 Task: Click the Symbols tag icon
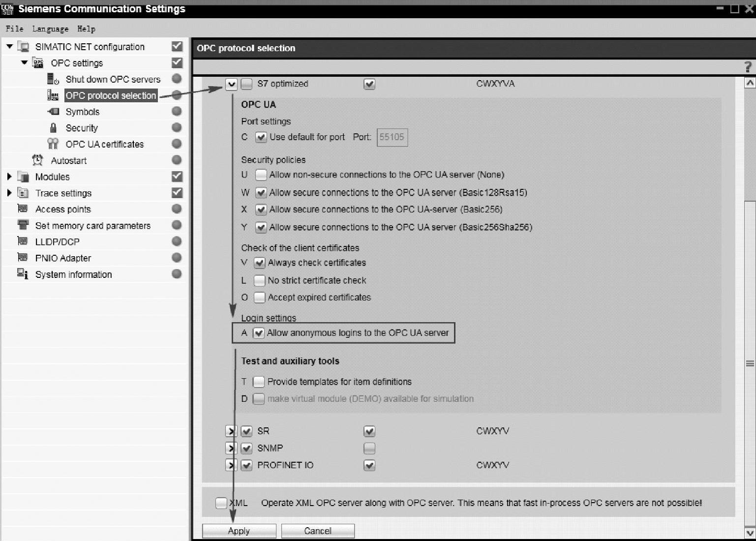pyautogui.click(x=53, y=112)
